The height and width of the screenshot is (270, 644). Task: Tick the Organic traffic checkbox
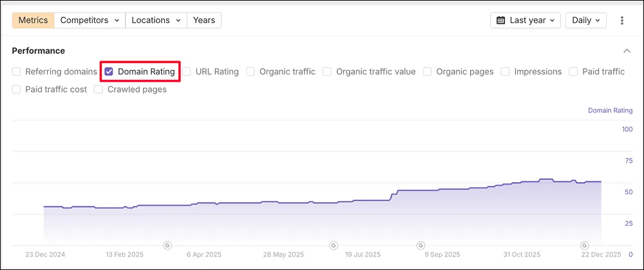(x=251, y=72)
